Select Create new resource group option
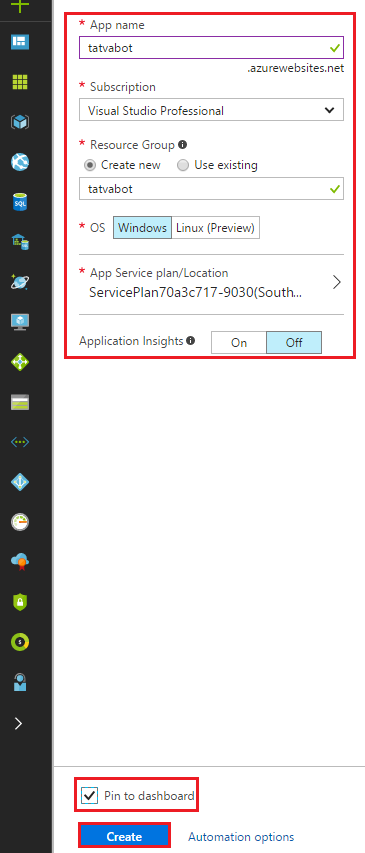The height and width of the screenshot is (853, 365). point(123,165)
